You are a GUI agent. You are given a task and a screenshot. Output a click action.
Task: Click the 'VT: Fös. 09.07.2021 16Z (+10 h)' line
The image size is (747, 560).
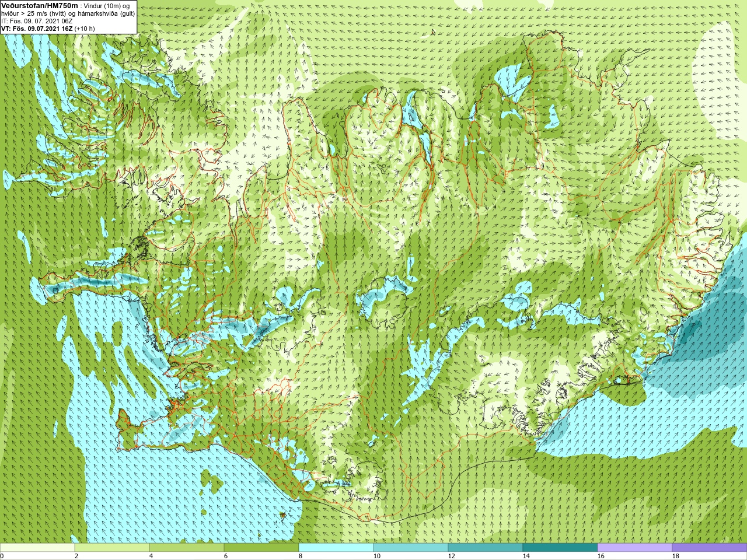coord(48,29)
